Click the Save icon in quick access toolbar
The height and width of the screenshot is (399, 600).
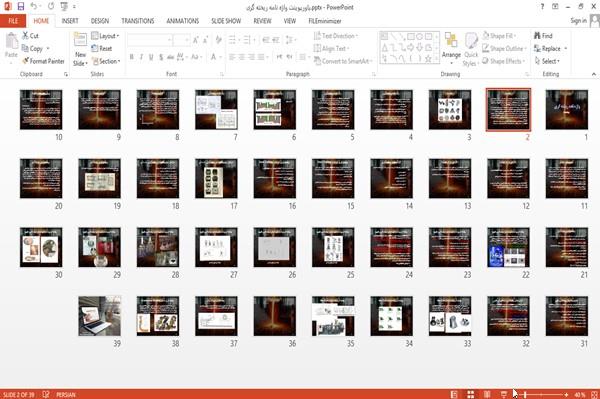coord(21,7)
